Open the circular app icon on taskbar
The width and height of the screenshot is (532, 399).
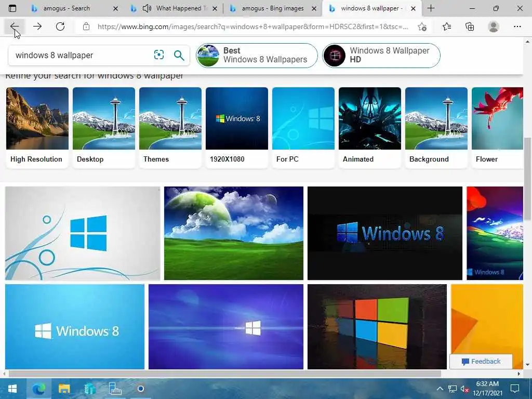[141, 389]
